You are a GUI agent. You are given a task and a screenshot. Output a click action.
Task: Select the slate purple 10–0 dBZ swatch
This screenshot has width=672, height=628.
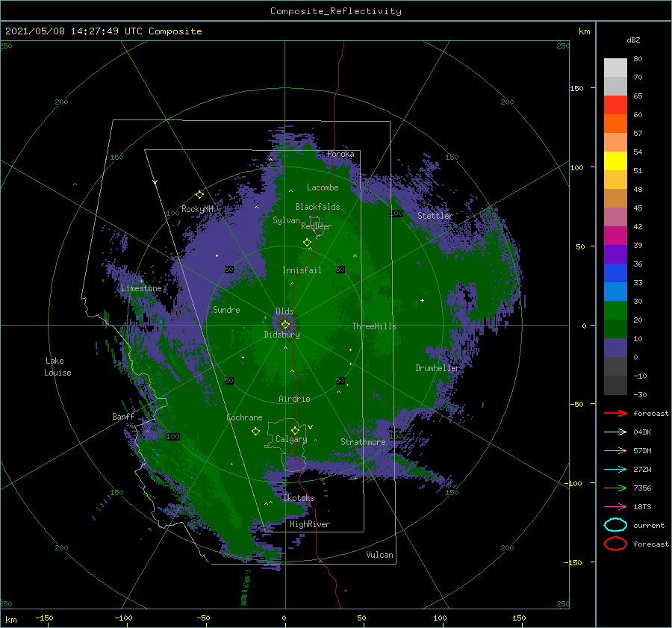click(615, 348)
